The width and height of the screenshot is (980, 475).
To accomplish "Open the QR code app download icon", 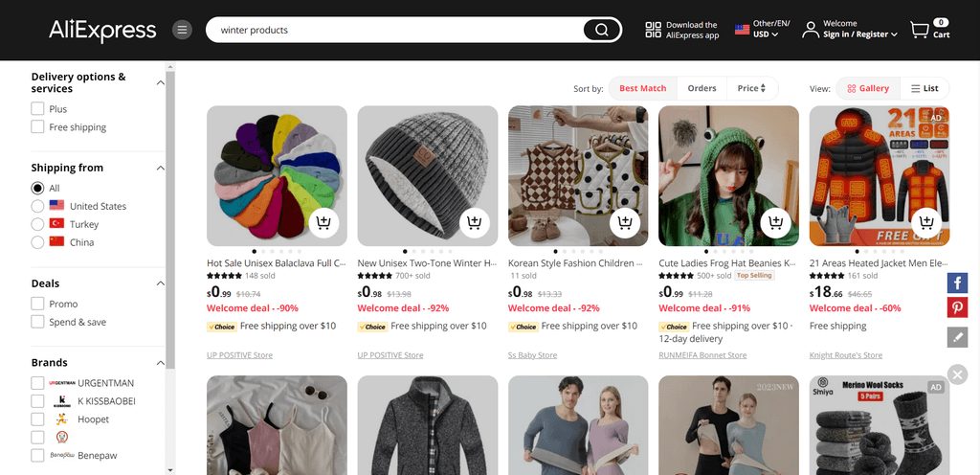I will point(653,30).
